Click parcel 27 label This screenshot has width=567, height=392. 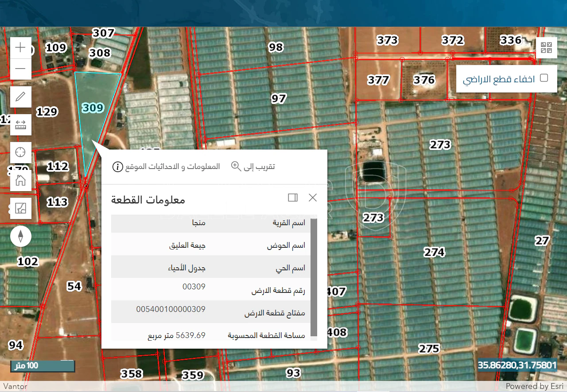click(542, 241)
